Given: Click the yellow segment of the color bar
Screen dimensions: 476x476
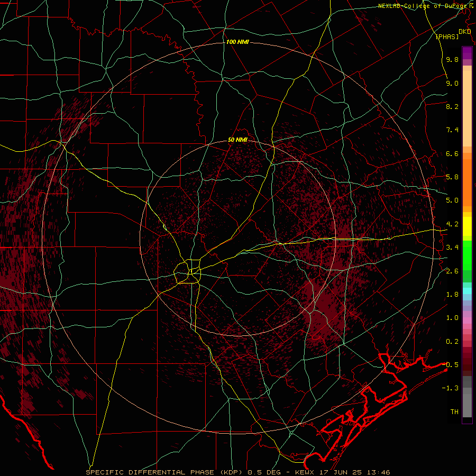Looking at the screenshot, I should pyautogui.click(x=467, y=226).
